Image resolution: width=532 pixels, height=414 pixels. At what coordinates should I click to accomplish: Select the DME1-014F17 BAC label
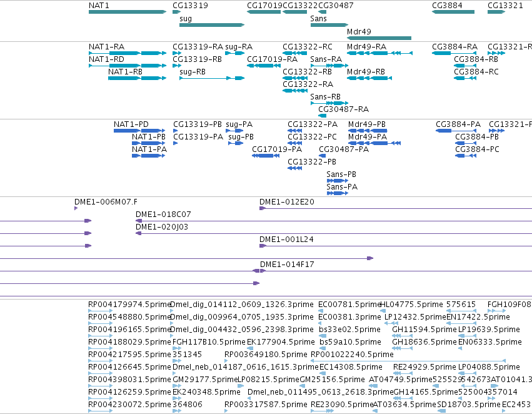point(287,265)
